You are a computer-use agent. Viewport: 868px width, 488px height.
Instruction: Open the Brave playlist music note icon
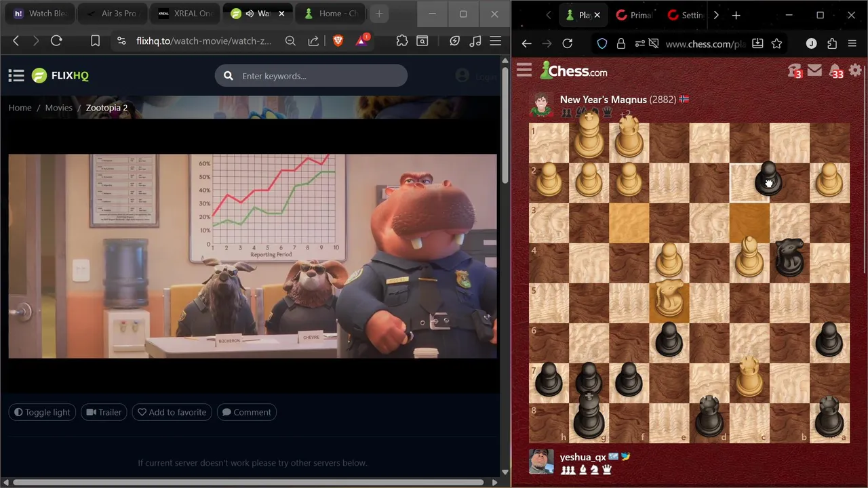click(475, 41)
